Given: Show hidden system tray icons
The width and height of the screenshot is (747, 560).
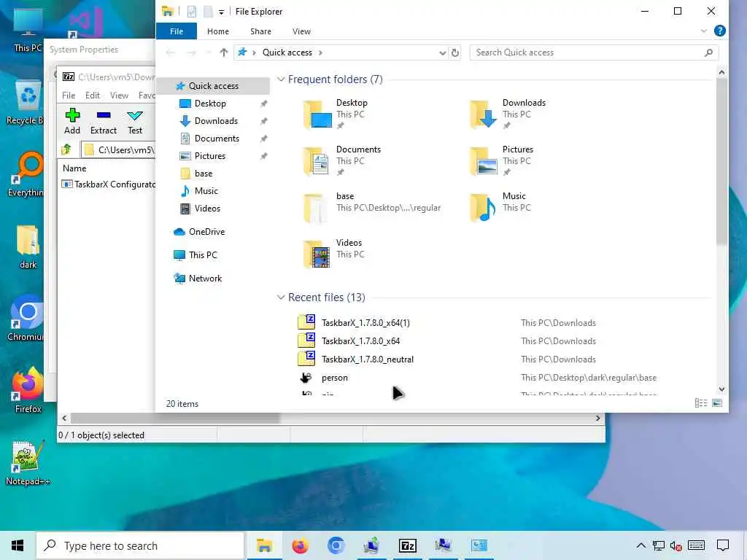Looking at the screenshot, I should point(640,545).
